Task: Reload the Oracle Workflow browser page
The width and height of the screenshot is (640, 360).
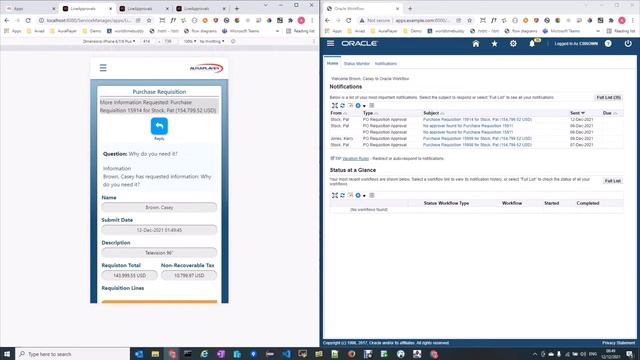Action: [x=349, y=20]
